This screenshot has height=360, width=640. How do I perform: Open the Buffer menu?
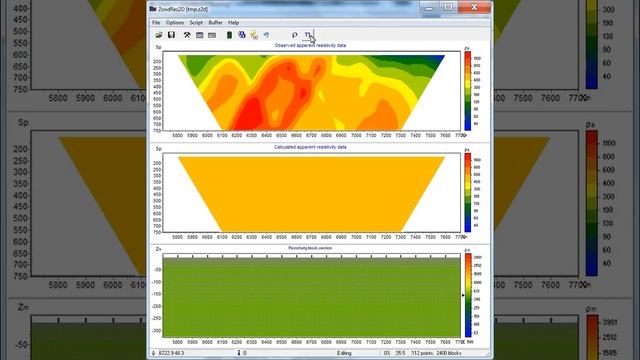point(216,23)
